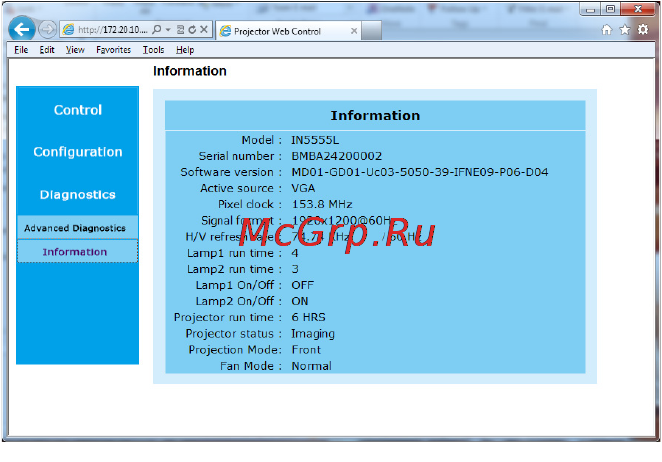Toggle the Compatibility View icon
Screen dimensions: 662x462
(180, 30)
